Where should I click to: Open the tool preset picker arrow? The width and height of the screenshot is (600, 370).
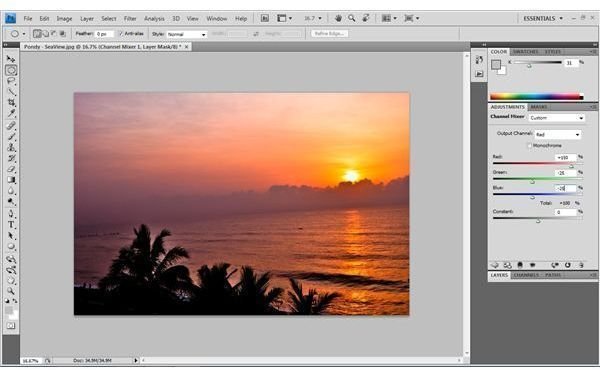click(24, 34)
